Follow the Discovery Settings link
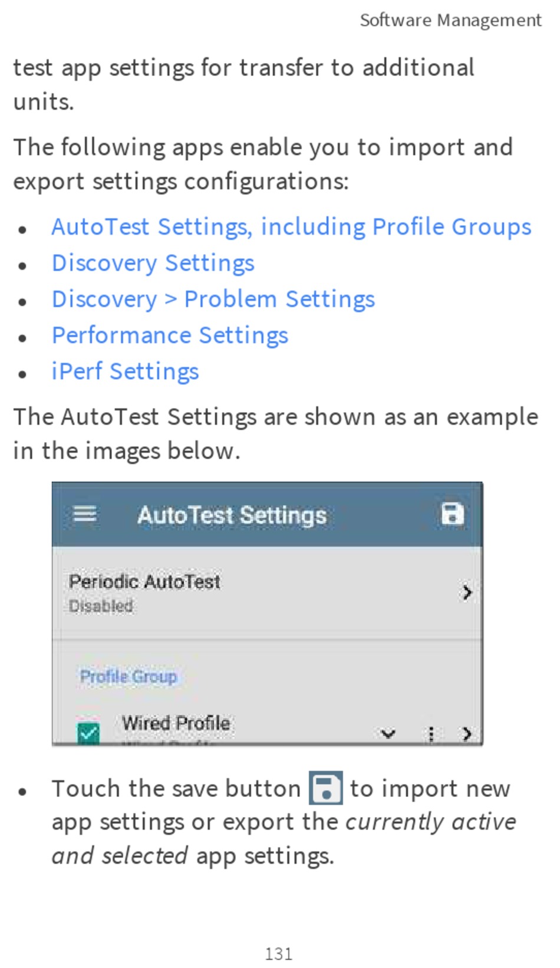The width and height of the screenshot is (560, 968). pos(153,264)
